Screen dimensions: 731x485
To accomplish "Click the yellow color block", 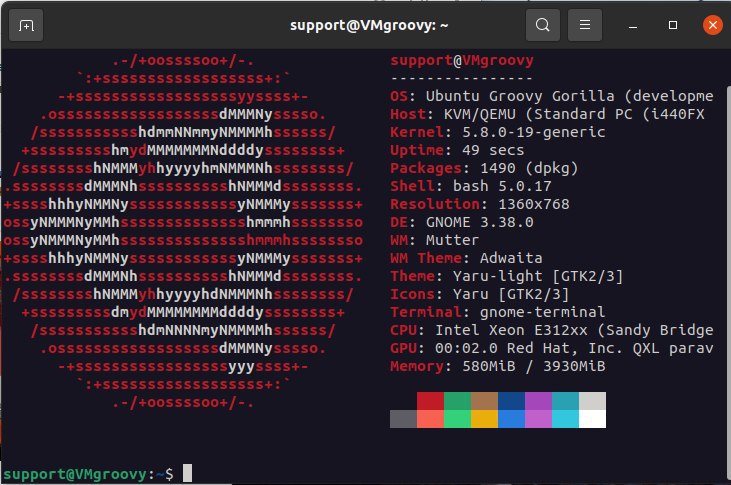I will [484, 419].
